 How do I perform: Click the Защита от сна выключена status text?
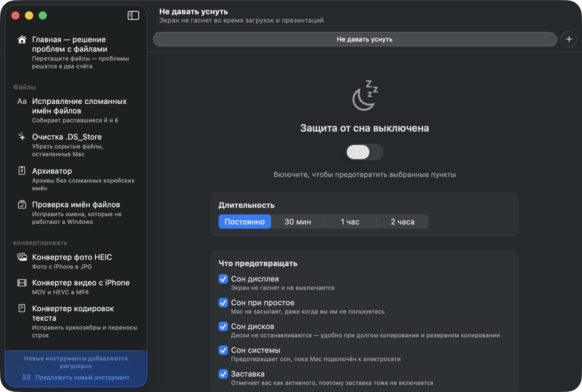click(x=365, y=128)
